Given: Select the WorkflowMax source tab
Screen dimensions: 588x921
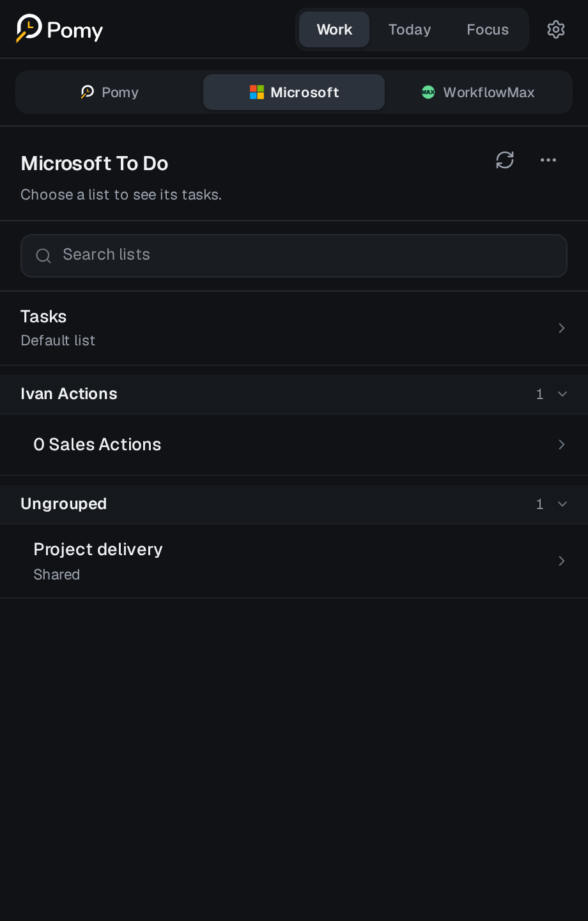Looking at the screenshot, I should click(478, 92).
